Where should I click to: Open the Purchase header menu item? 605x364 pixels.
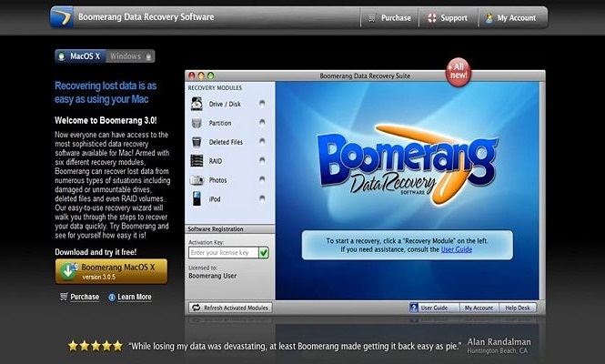pos(389,18)
